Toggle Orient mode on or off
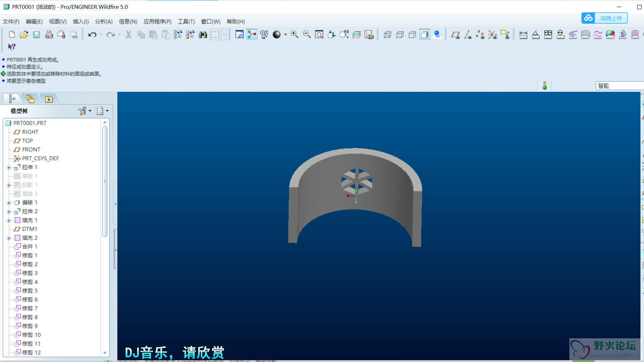Screen dimensions: 644x362 tap(264, 35)
